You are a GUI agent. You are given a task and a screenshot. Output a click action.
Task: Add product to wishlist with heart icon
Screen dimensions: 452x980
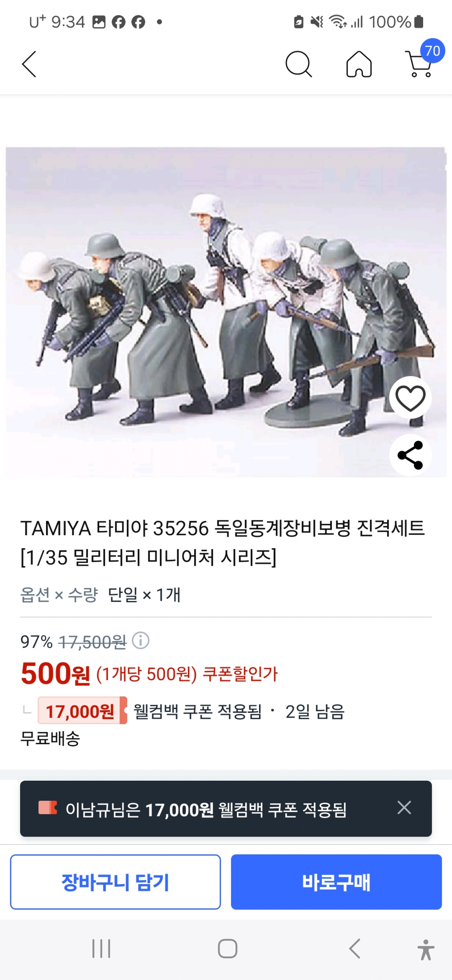pos(410,398)
